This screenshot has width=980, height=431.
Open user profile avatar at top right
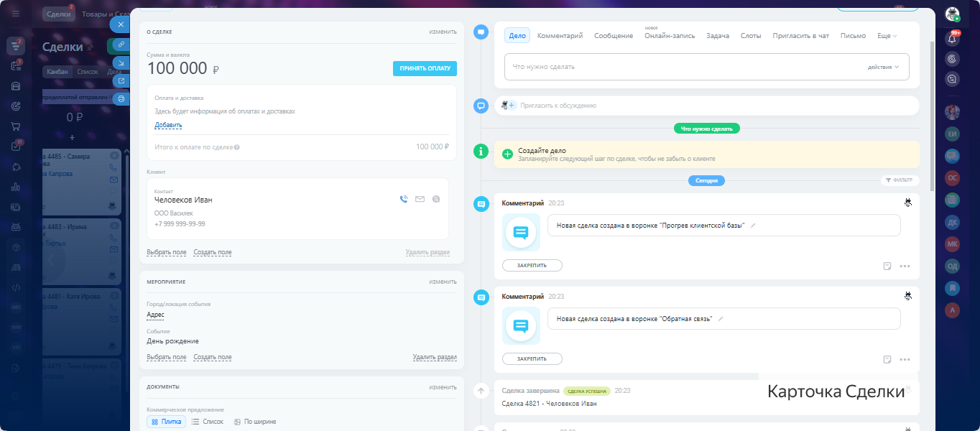coord(952,14)
